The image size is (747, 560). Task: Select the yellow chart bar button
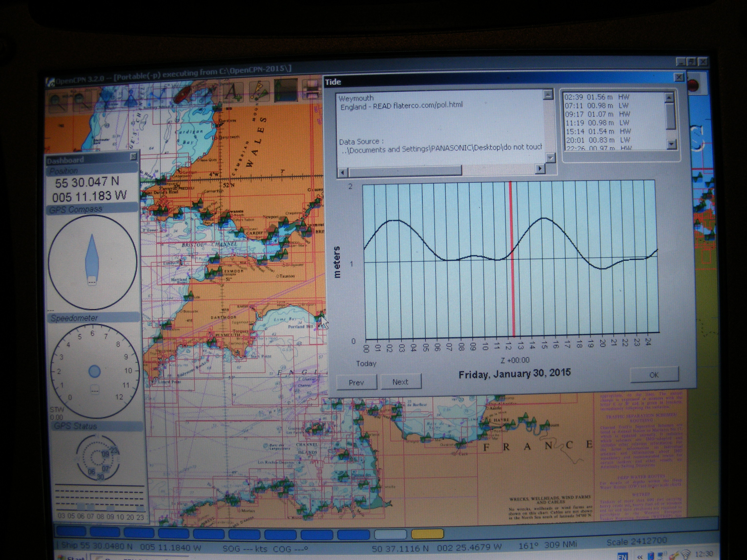[427, 534]
